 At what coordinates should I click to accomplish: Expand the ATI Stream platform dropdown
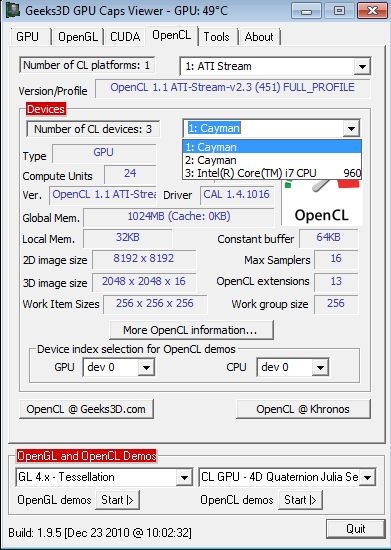point(362,66)
